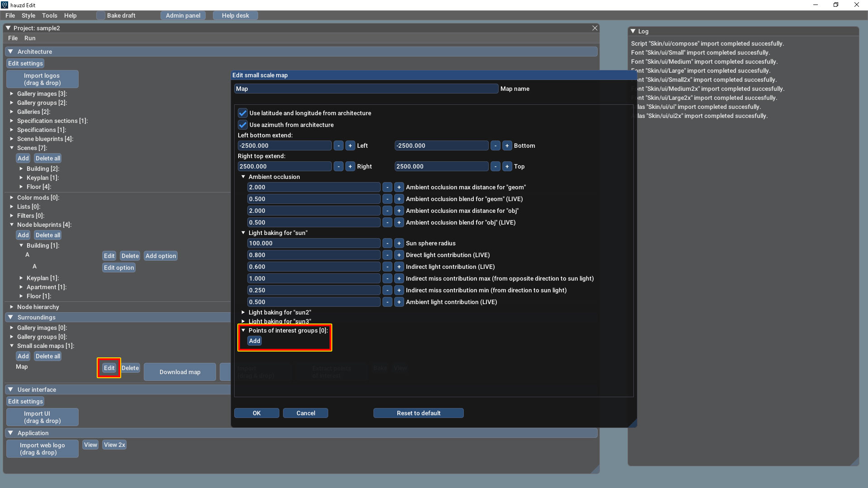Collapse the Architecture section header arrow

point(10,52)
